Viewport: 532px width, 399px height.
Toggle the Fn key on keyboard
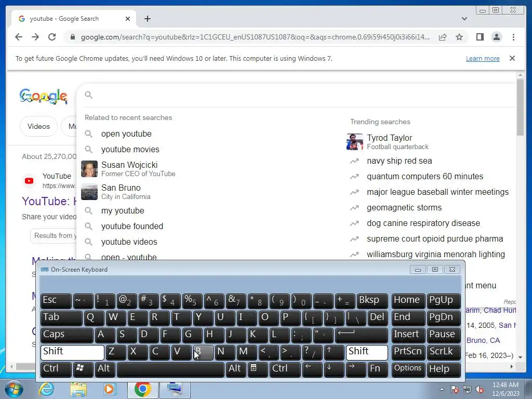[x=378, y=369]
